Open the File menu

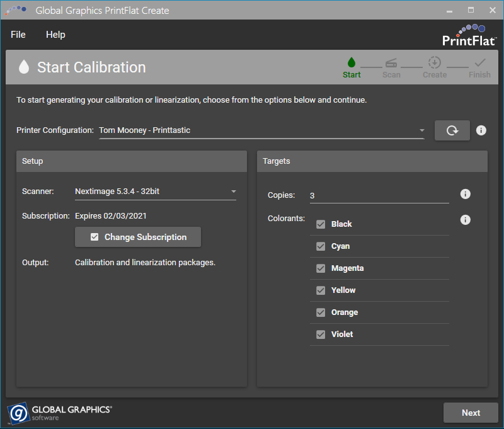pyautogui.click(x=18, y=35)
